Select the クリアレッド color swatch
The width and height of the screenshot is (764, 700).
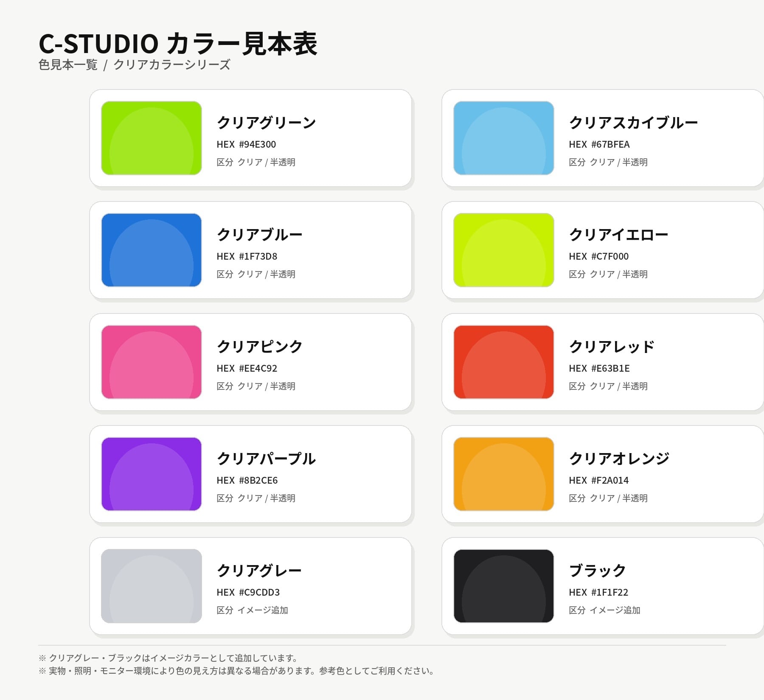[504, 362]
